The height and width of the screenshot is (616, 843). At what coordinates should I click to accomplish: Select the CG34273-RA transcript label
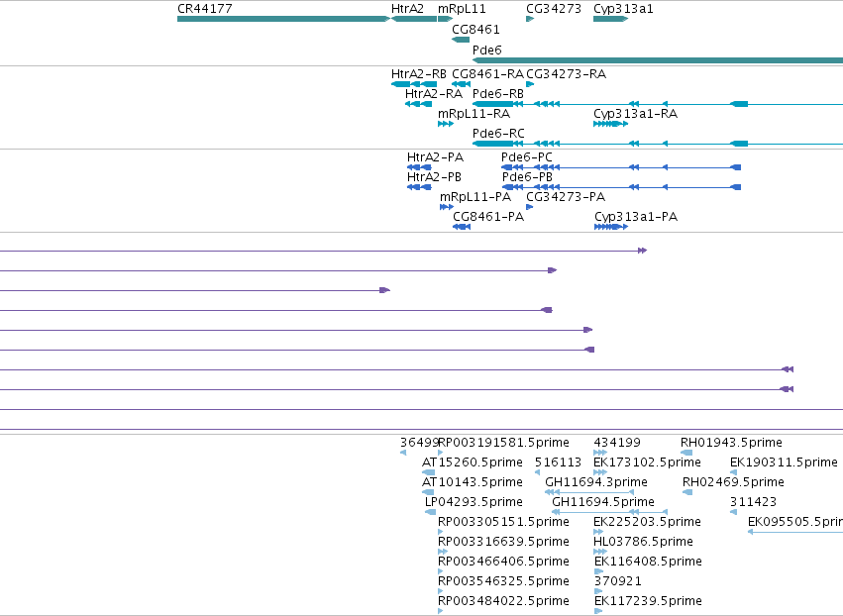point(566,74)
